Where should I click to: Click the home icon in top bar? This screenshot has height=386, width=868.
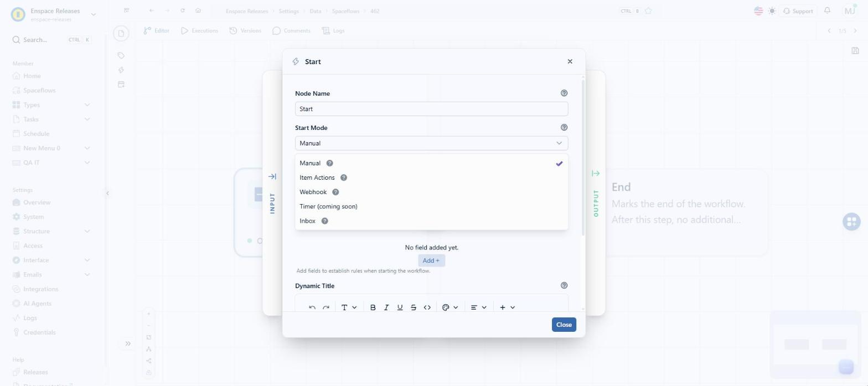[198, 11]
